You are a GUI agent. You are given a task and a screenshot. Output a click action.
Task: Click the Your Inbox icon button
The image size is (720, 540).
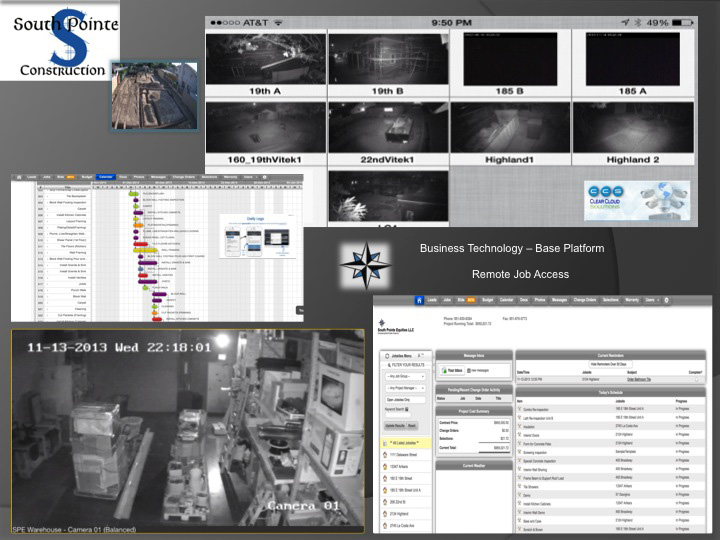click(x=449, y=369)
